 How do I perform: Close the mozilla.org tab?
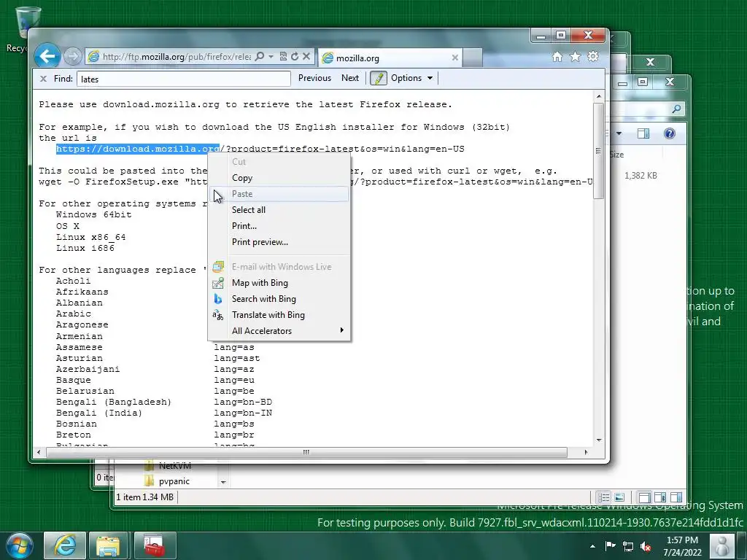click(x=455, y=58)
